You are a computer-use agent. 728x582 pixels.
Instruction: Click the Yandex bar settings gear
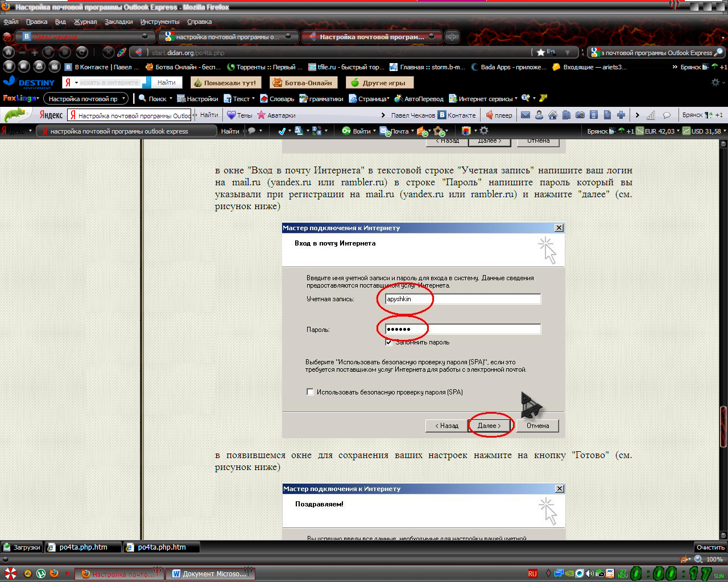[x=484, y=131]
